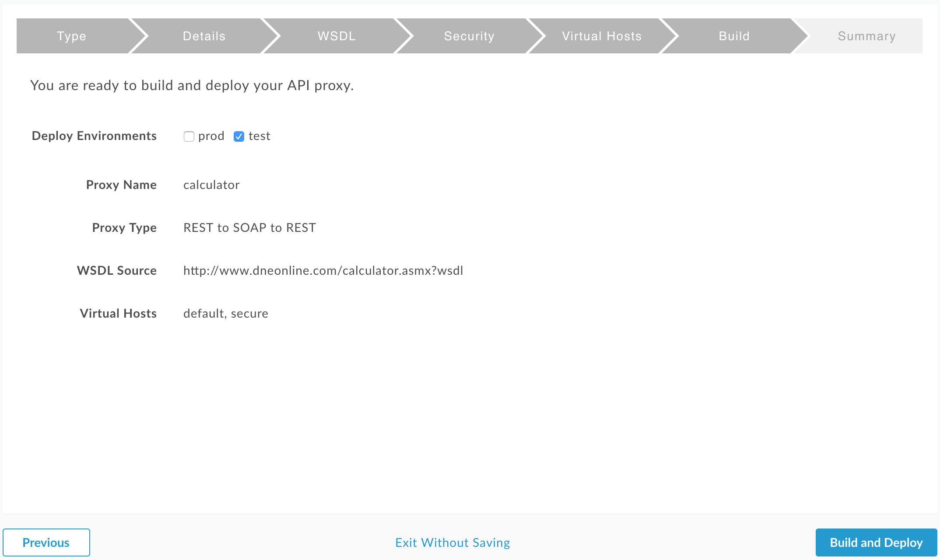
Task: Click Exit Without Saving link
Action: coord(452,542)
